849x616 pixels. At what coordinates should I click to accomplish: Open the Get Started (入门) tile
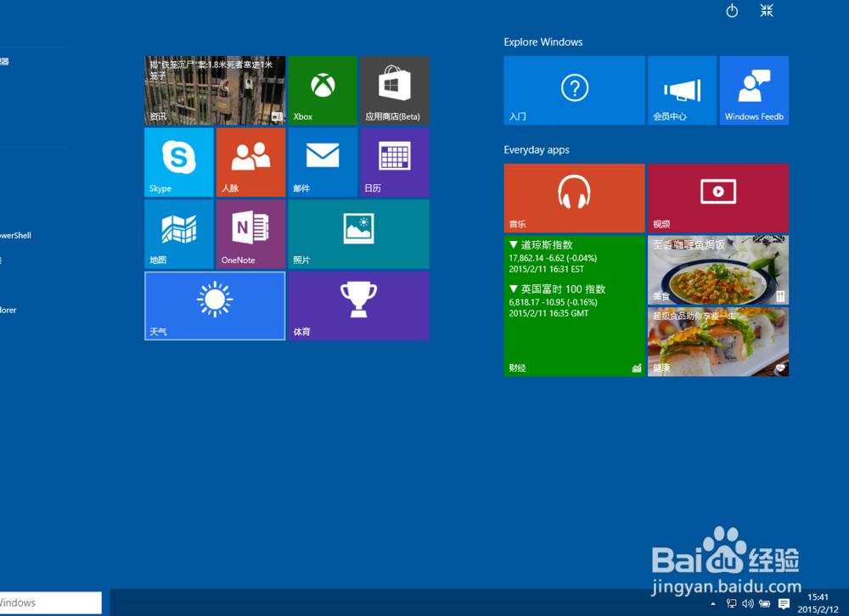tap(575, 91)
